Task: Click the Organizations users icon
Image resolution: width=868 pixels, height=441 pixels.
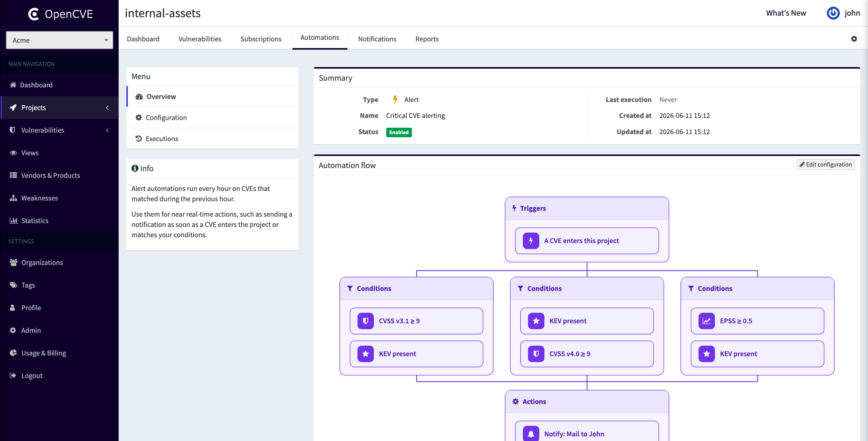Action: 13,262
